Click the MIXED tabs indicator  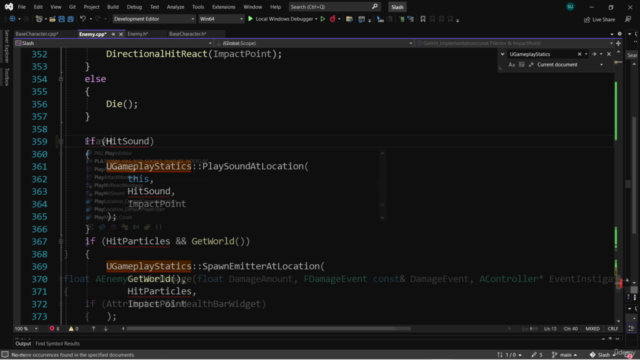tap(593, 329)
